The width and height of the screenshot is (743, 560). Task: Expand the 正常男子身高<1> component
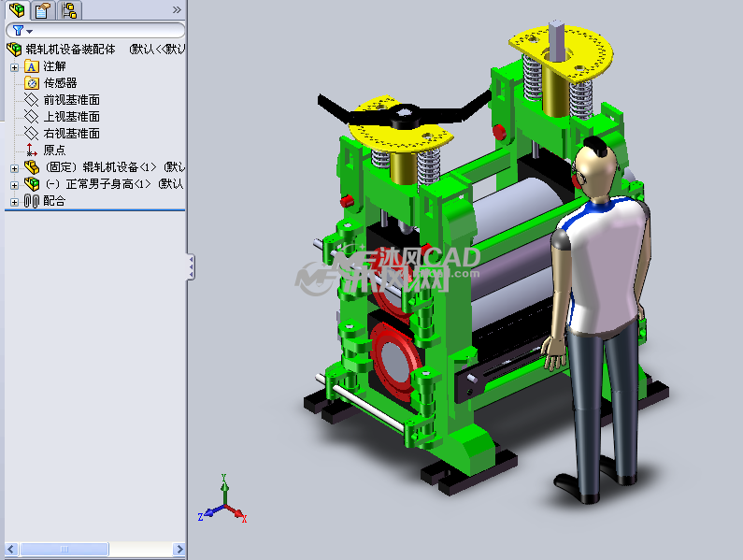tap(14, 185)
